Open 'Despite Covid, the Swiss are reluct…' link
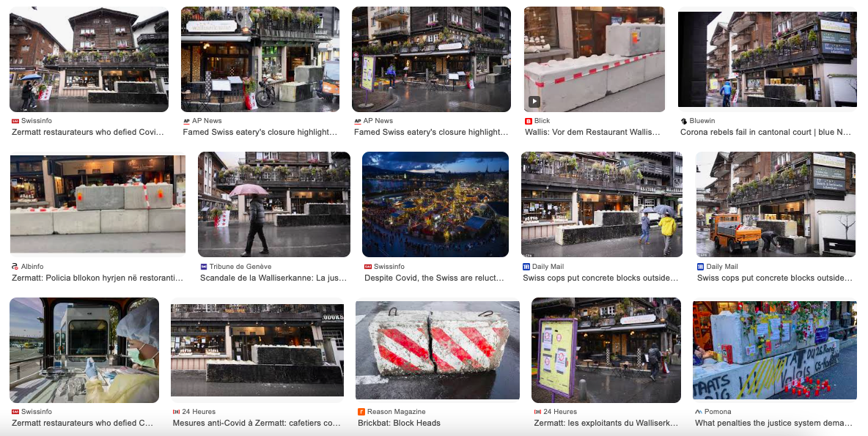The height and width of the screenshot is (436, 868). click(435, 278)
